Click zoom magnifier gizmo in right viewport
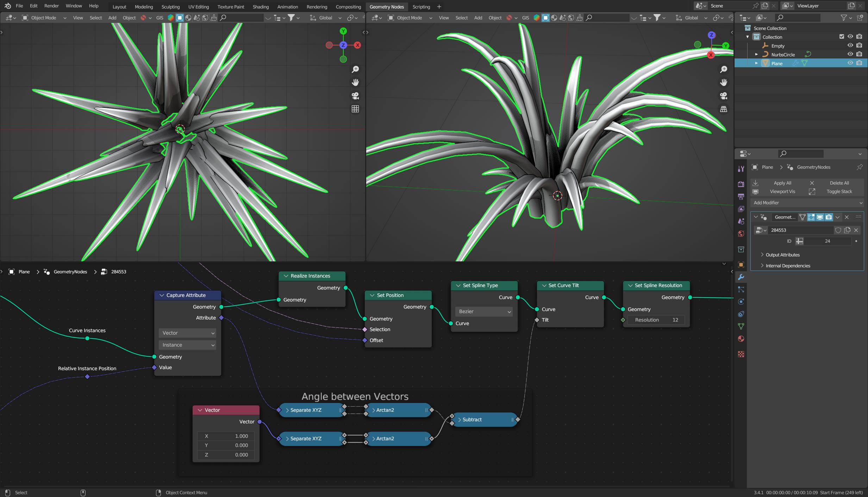 [724, 69]
